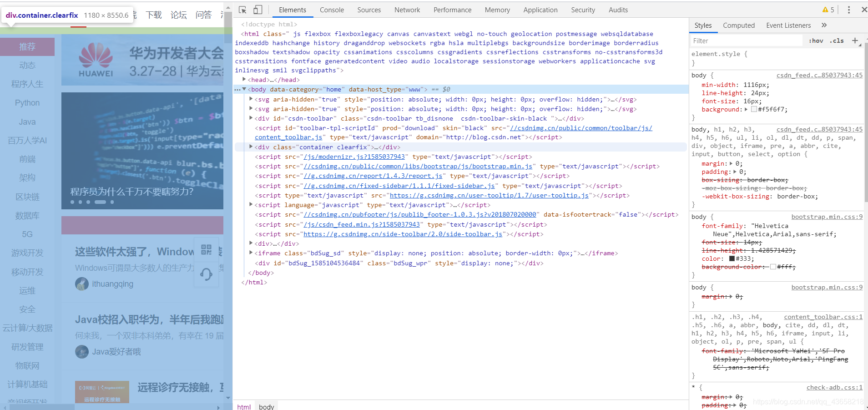This screenshot has height=410, width=868.
Task: Open the article titled Java校招入职华为
Action: coord(149,320)
